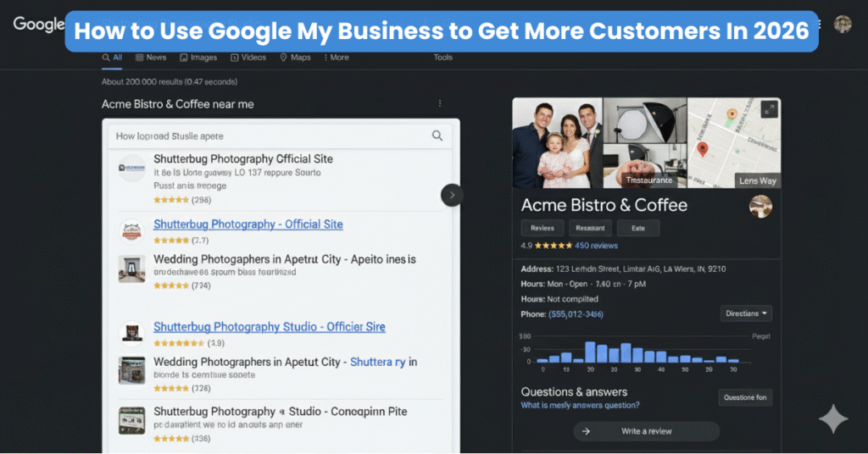The width and height of the screenshot is (868, 454).
Task: Open the studio lighting photo
Action: [x=645, y=120]
